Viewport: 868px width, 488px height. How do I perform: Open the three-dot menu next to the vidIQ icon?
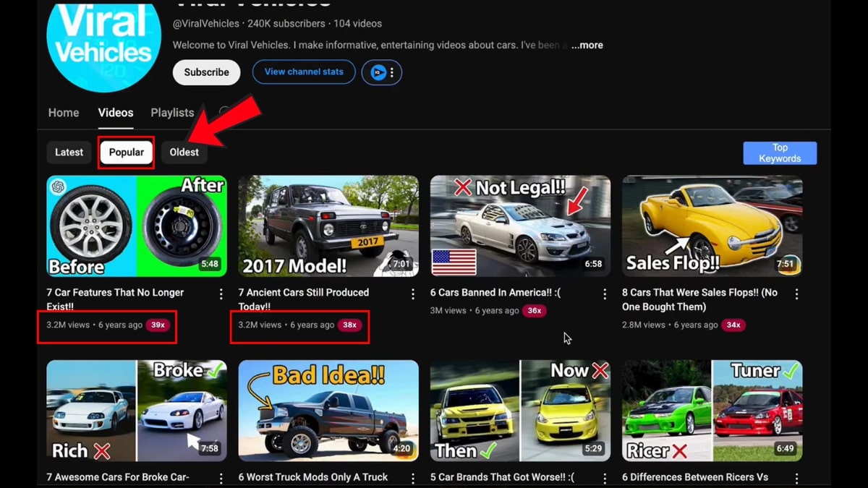pos(391,72)
